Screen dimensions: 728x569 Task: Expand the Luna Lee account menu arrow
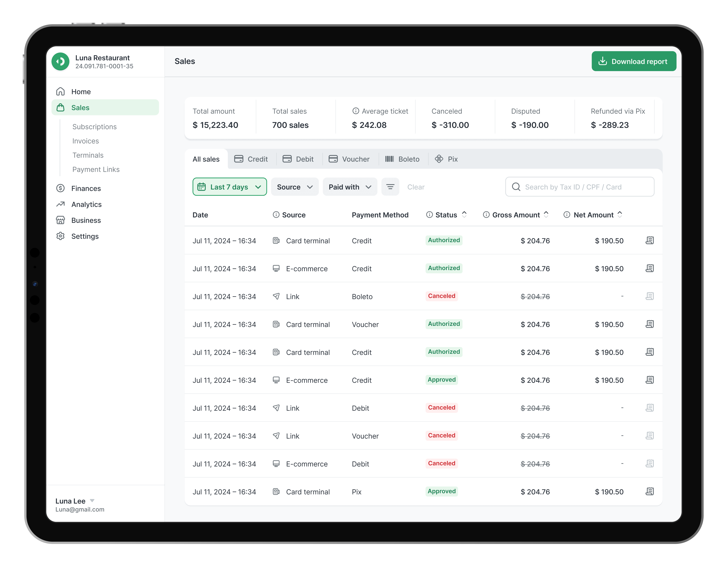click(92, 501)
